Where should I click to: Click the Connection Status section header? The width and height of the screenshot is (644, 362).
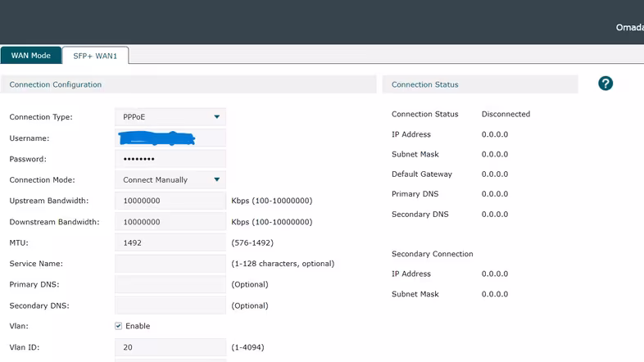pyautogui.click(x=479, y=84)
